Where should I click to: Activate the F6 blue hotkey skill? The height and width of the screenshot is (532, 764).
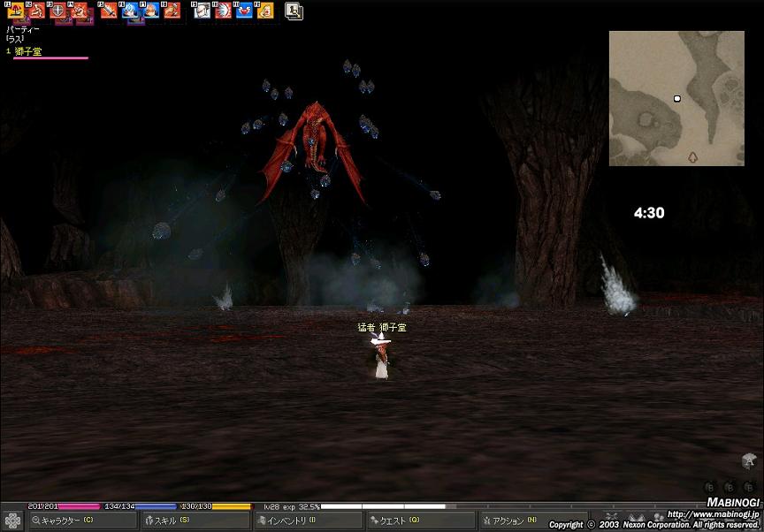pos(130,11)
